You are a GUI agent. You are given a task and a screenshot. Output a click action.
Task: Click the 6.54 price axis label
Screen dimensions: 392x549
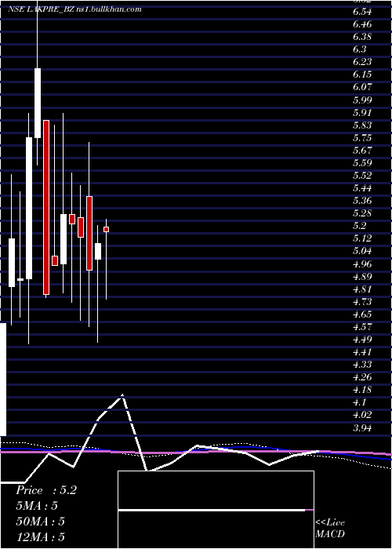click(362, 12)
